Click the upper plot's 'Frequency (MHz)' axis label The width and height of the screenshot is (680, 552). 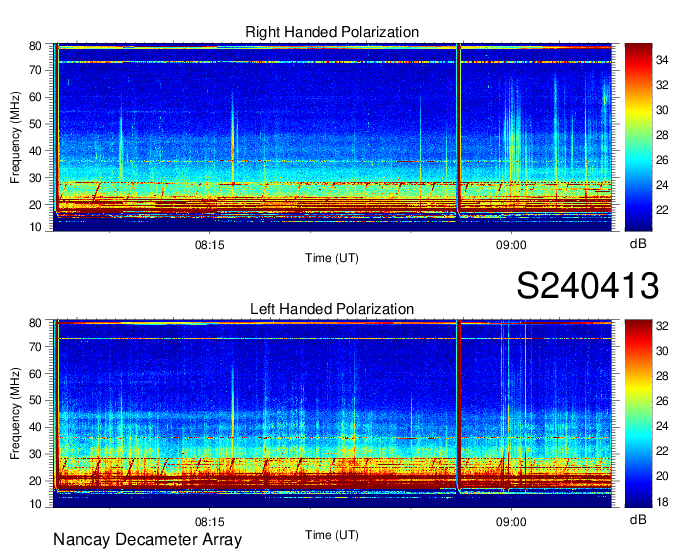pos(15,137)
